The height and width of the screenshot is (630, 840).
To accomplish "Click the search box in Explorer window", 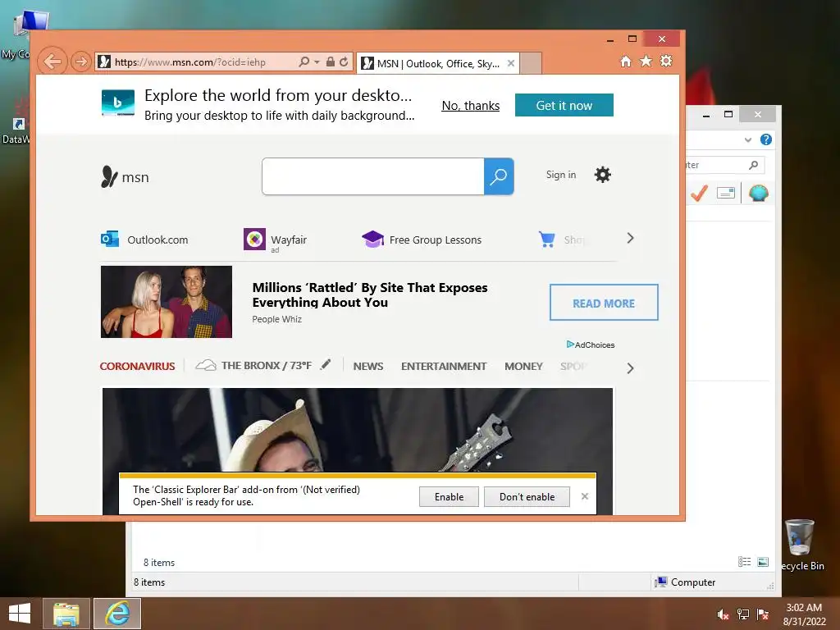I will tap(724, 165).
